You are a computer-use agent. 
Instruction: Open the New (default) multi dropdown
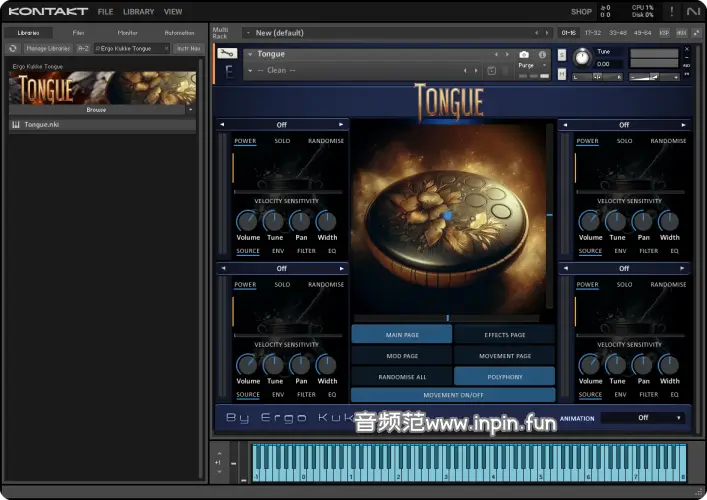coord(248,33)
